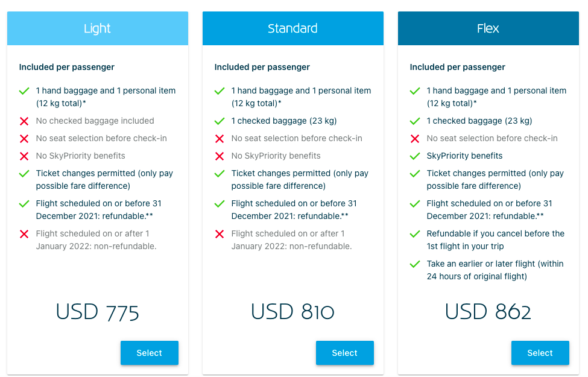Click the USD 775 price
Image resolution: width=588 pixels, height=377 pixels.
98,312
